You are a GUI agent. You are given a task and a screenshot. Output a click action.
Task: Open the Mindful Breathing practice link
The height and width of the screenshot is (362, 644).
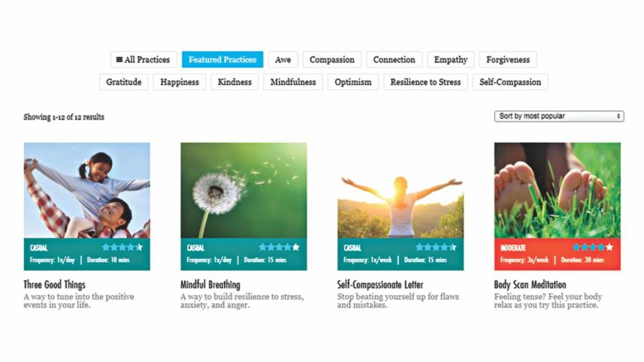[x=210, y=285]
